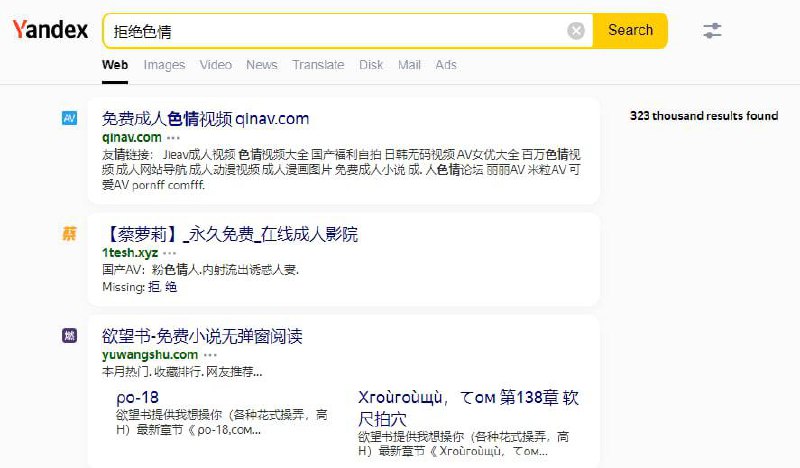The height and width of the screenshot is (468, 800).
Task: Click the green 1tesh.xyz URL
Action: (x=130, y=253)
